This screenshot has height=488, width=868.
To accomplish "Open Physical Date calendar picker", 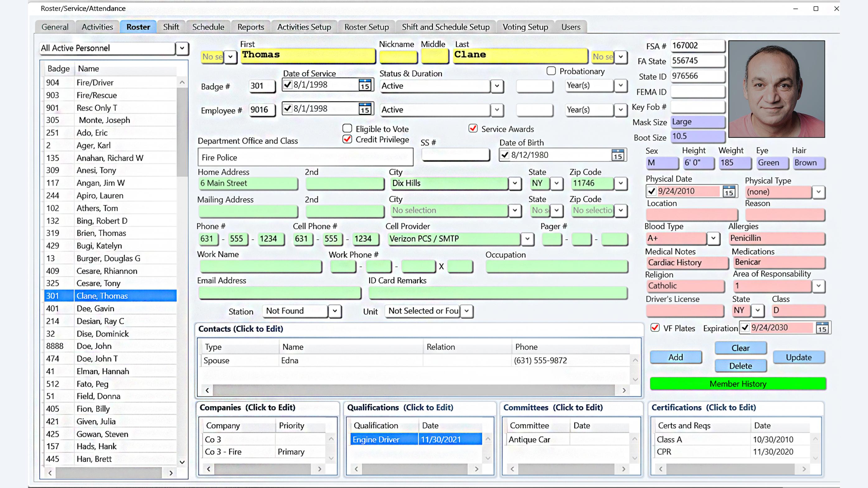I will point(729,192).
